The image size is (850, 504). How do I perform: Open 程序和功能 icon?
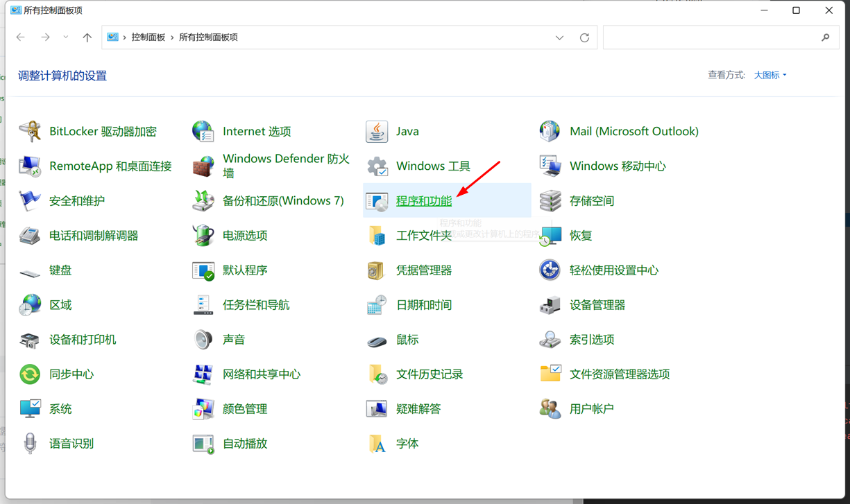point(377,201)
